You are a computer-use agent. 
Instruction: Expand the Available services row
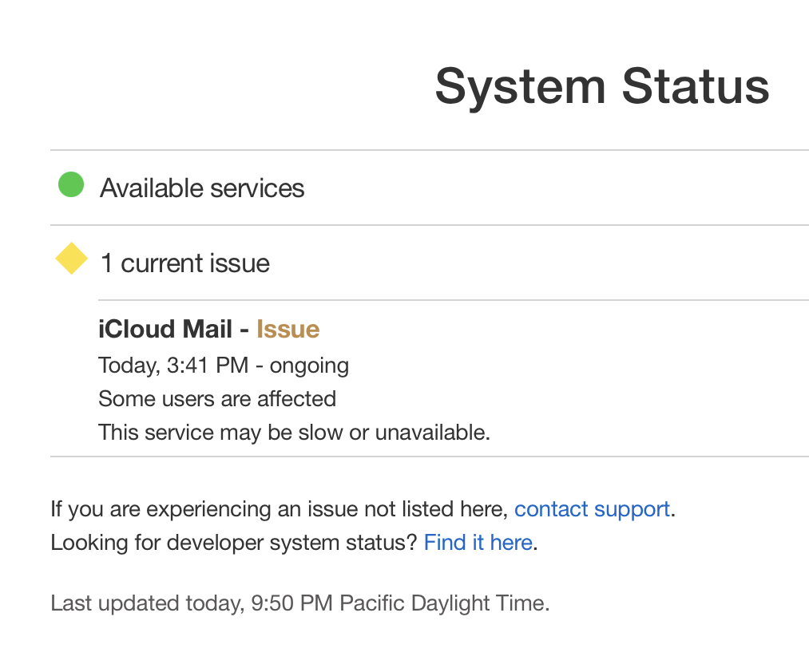coord(202,188)
